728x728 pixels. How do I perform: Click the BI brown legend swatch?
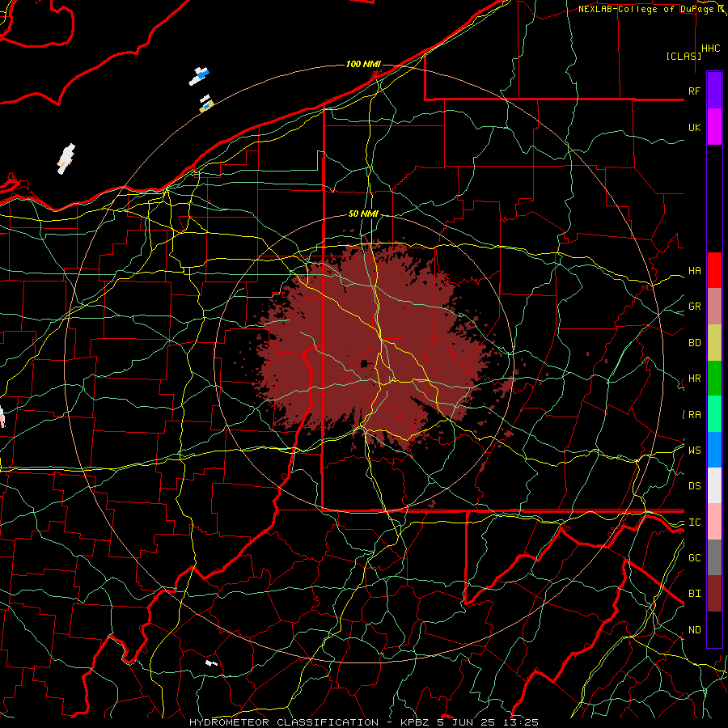[x=714, y=594]
